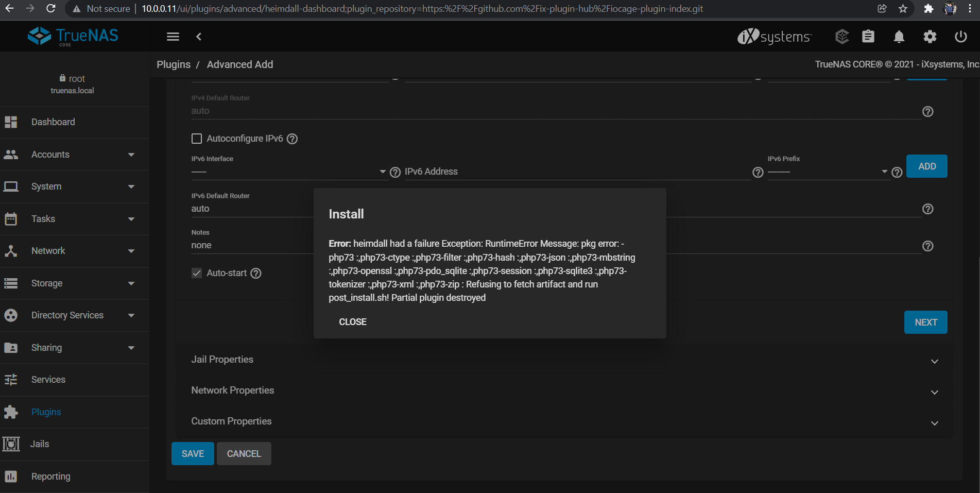Expand Network Properties section
This screenshot has width=980, height=493.
(564, 390)
